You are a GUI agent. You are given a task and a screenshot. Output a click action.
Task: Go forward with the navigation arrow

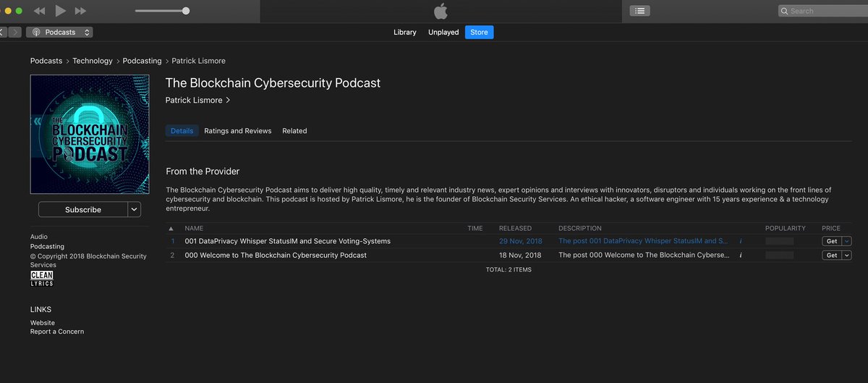click(16, 32)
